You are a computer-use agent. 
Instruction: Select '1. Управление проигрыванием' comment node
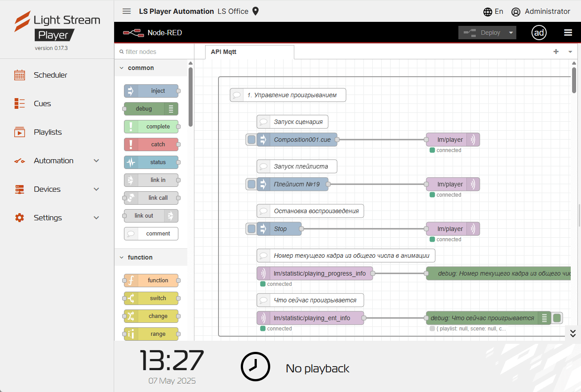click(x=288, y=95)
